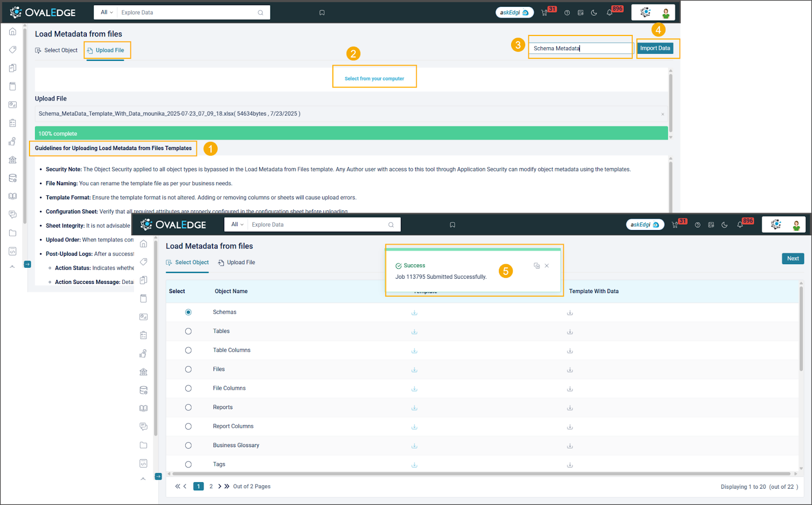Screen dimensions: 812x505
Task: Expand the back window sidebar with the arrow
Action: coord(27,264)
